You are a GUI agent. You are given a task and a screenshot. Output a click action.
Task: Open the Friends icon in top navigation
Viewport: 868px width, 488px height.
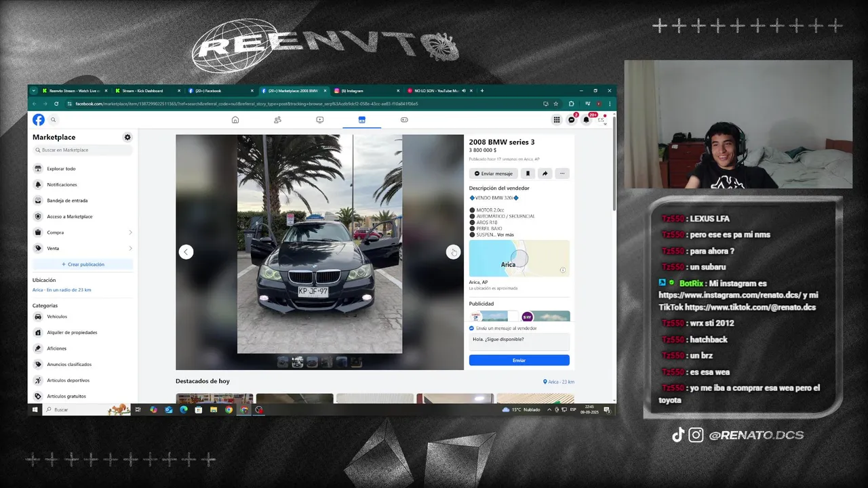(x=277, y=120)
